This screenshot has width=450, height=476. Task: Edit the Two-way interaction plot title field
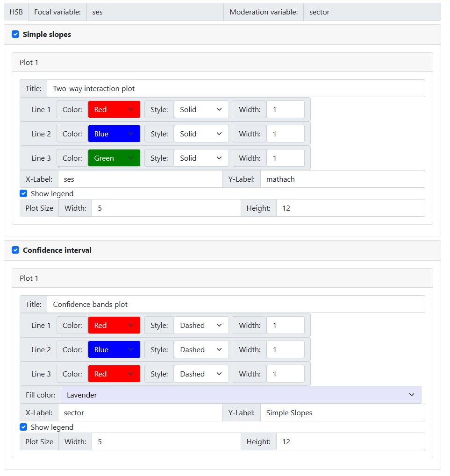pos(236,89)
